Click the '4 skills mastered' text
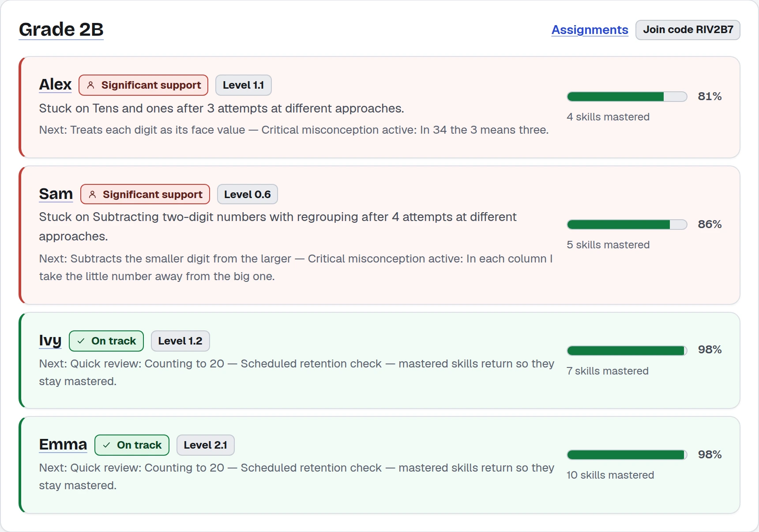Viewport: 759px width, 532px height. pos(608,117)
